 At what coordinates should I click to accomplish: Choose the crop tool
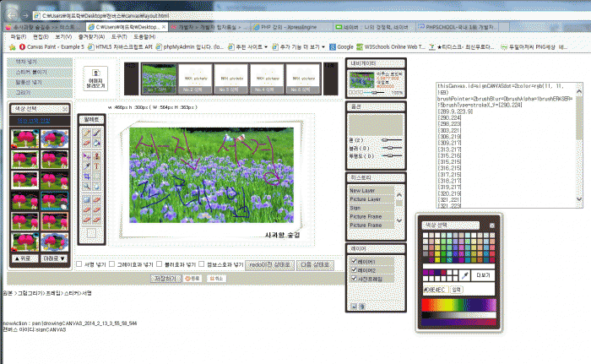click(87, 177)
